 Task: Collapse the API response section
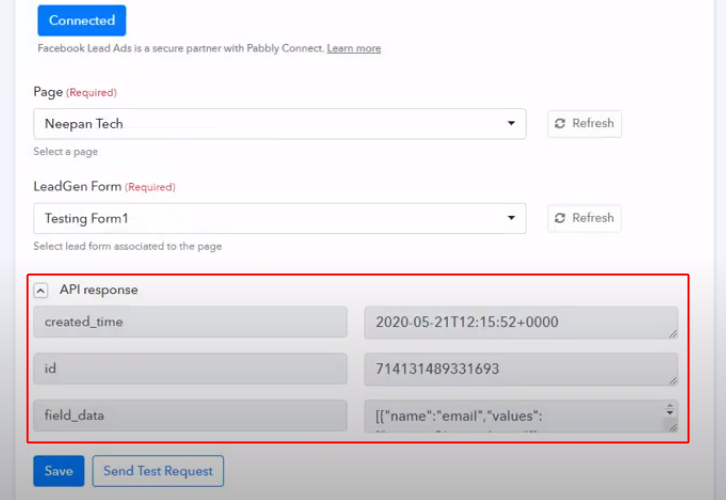(x=41, y=290)
